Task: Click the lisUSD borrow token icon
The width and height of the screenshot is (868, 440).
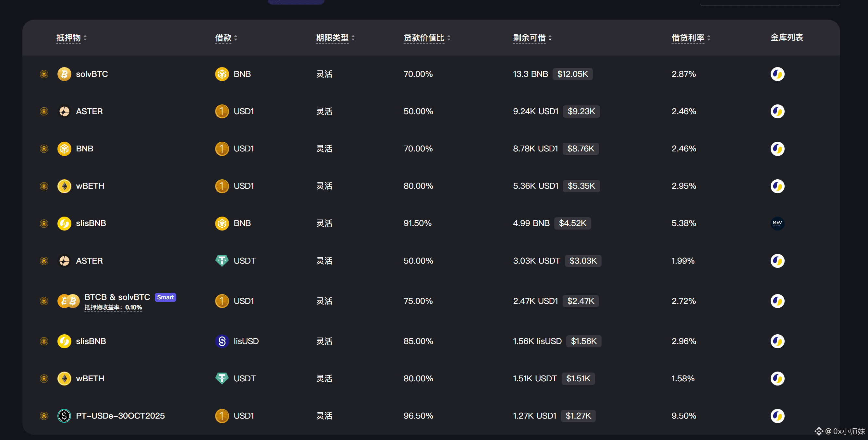Action: [222, 341]
